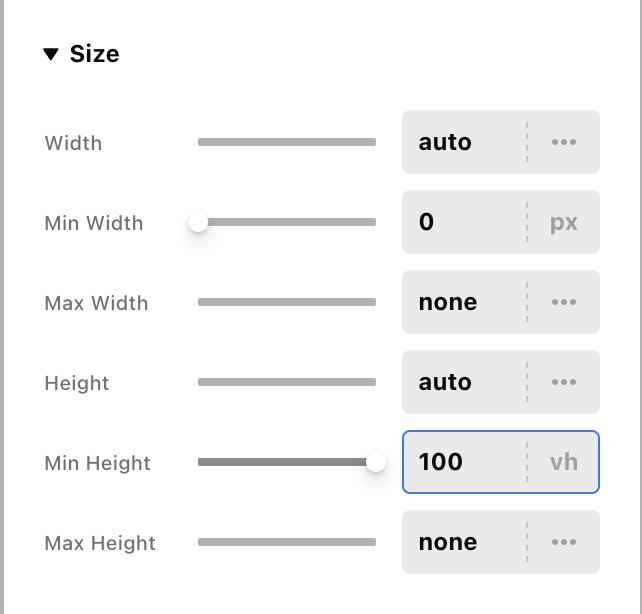The height and width of the screenshot is (614, 642).
Task: Click the Max Width slider track
Action: (x=287, y=302)
